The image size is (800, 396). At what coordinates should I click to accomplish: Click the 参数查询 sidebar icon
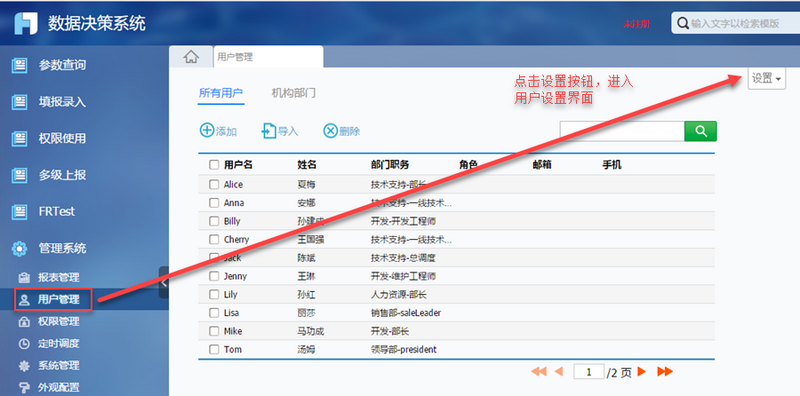(x=19, y=65)
